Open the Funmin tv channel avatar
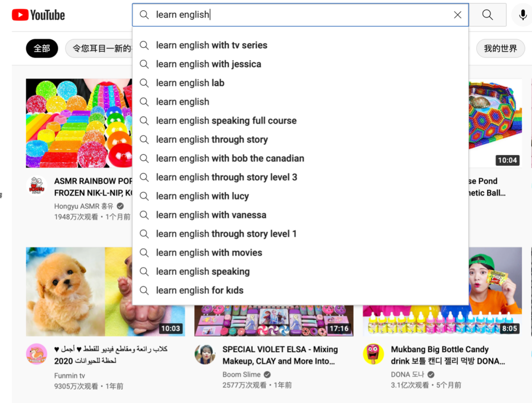 pos(36,354)
